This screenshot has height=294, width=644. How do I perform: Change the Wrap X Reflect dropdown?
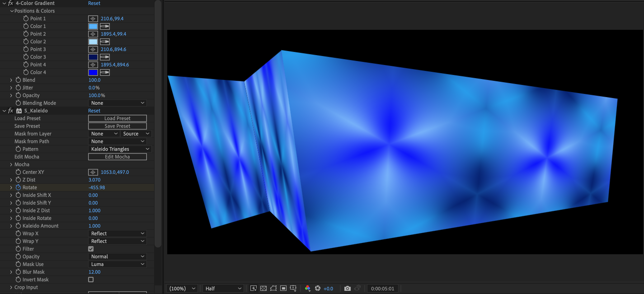(x=117, y=233)
